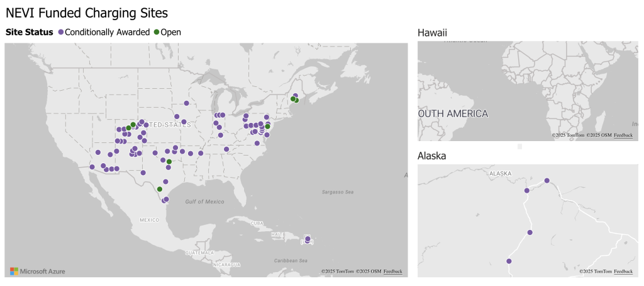Open Feedback link on Hawaii map
This screenshot has width=644, height=286.
click(623, 135)
